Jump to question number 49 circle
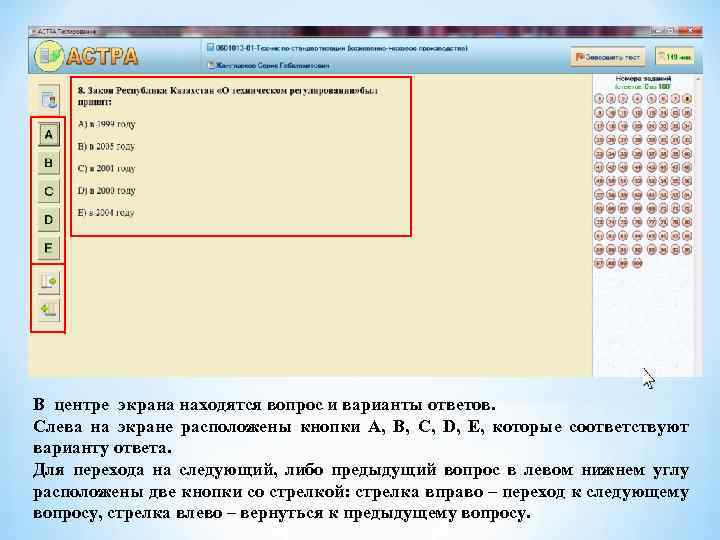This screenshot has width=720, height=540. pos(599,181)
